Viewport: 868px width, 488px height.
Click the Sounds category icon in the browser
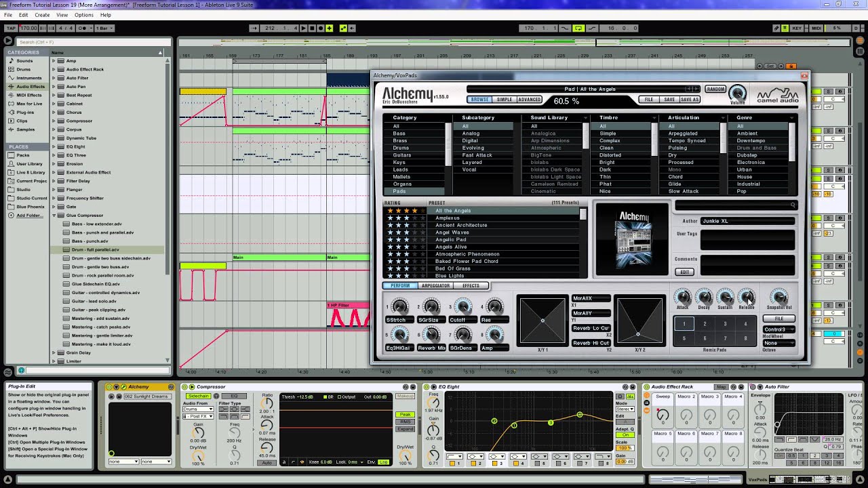[x=11, y=61]
